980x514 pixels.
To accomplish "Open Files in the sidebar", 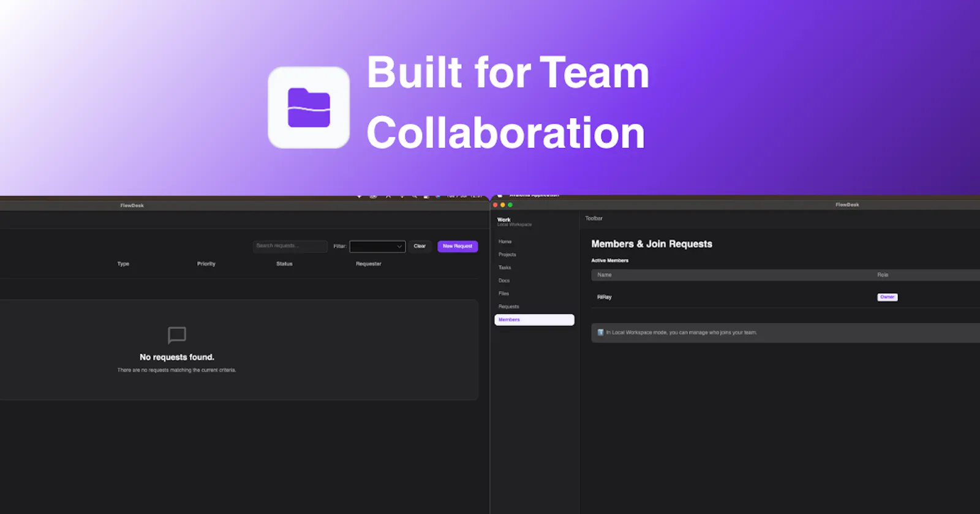I will (x=503, y=294).
